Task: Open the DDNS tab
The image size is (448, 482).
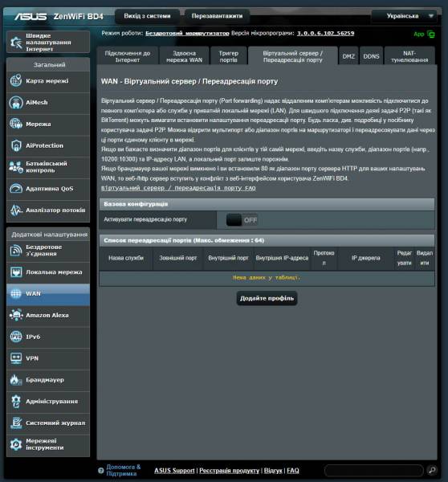Action: click(x=371, y=56)
